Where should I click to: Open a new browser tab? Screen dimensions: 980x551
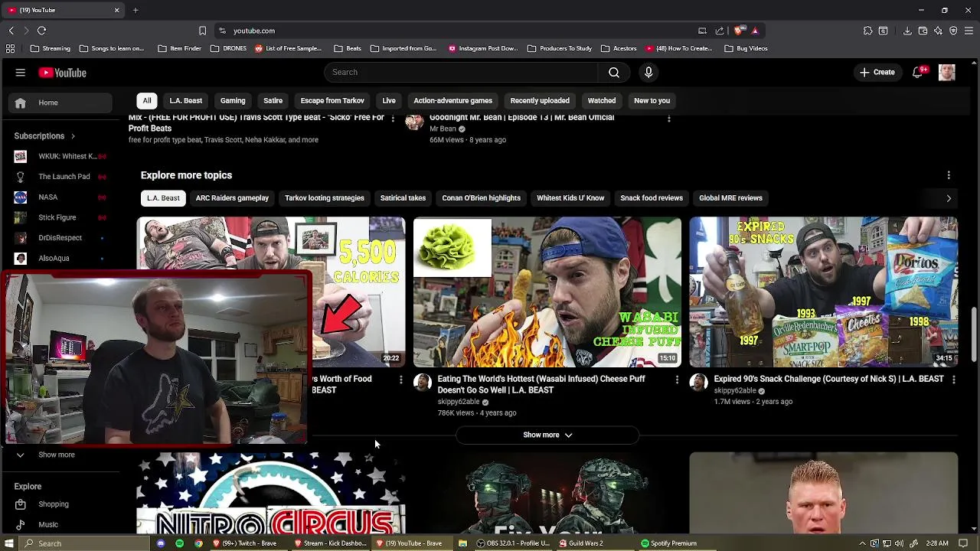(x=136, y=10)
